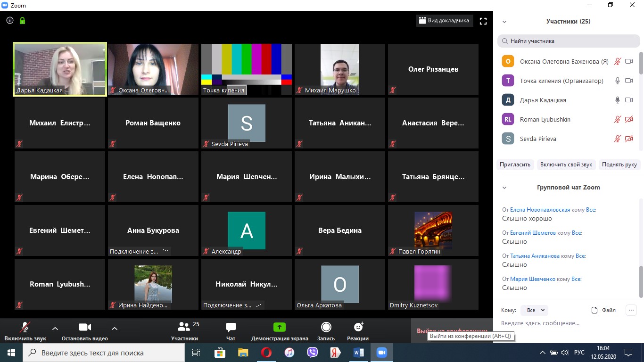644x362 pixels.
Task: Open Microsoft Word from taskbar
Action: (x=358, y=353)
